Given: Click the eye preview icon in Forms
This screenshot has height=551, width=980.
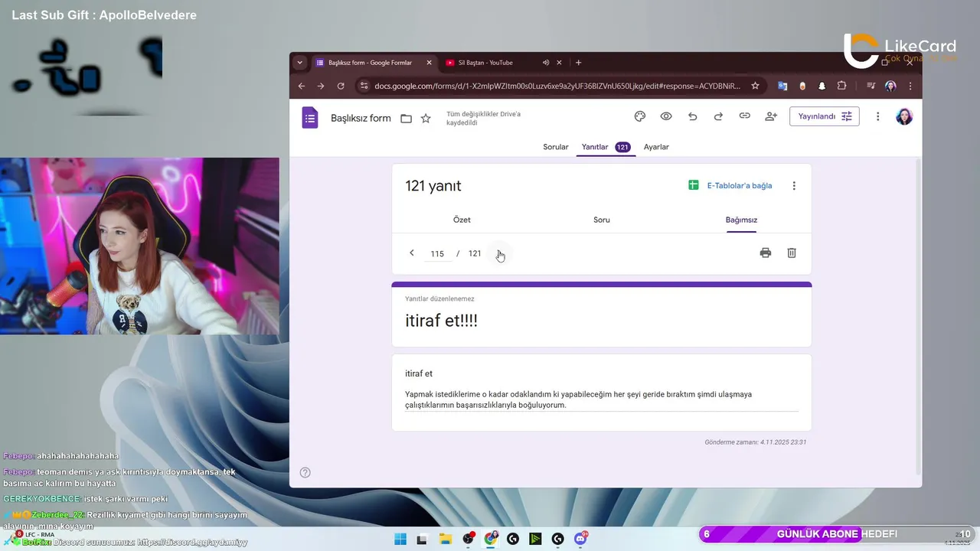Looking at the screenshot, I should [666, 116].
